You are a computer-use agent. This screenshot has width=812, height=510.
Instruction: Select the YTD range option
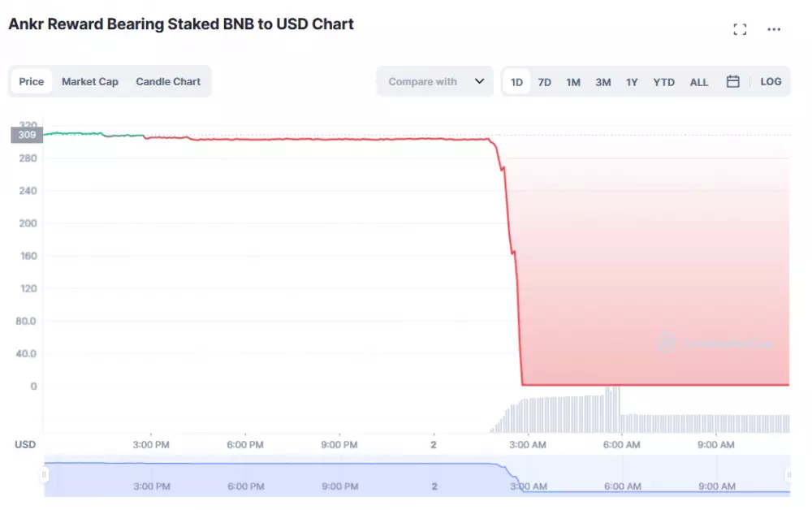663,81
